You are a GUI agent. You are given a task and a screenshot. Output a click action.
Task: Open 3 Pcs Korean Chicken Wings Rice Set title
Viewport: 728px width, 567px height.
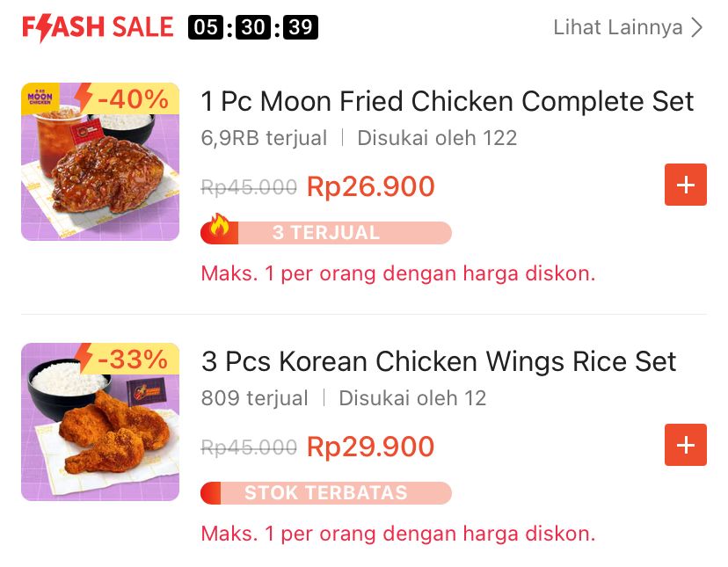[x=439, y=361]
